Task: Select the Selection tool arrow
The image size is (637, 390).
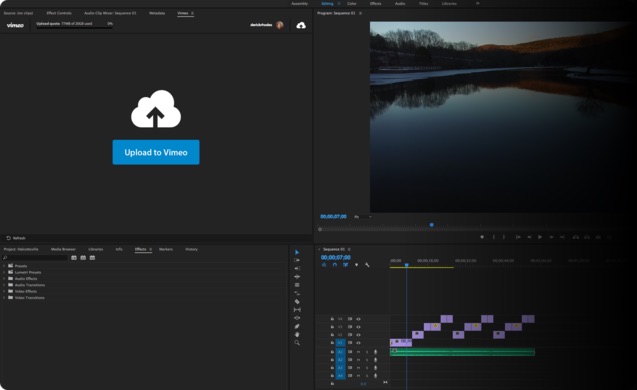Action: [x=297, y=252]
